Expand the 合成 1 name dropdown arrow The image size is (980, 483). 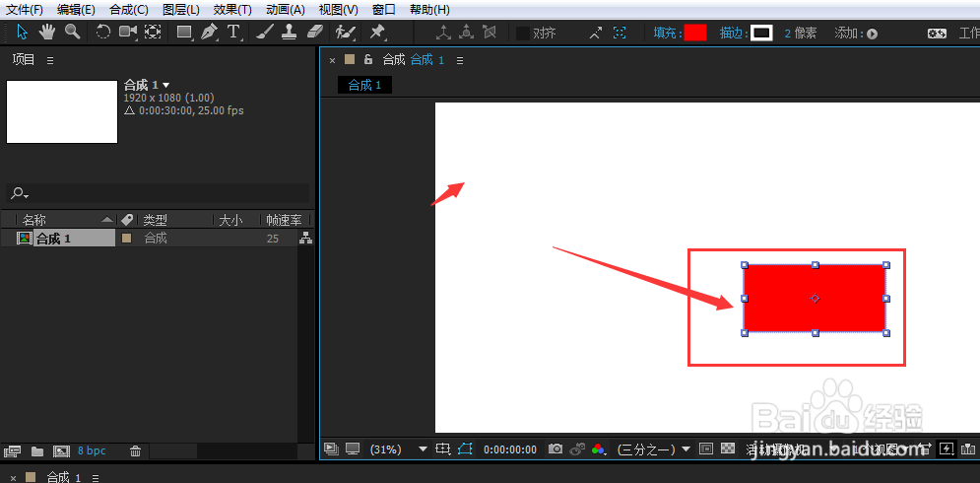pos(166,85)
